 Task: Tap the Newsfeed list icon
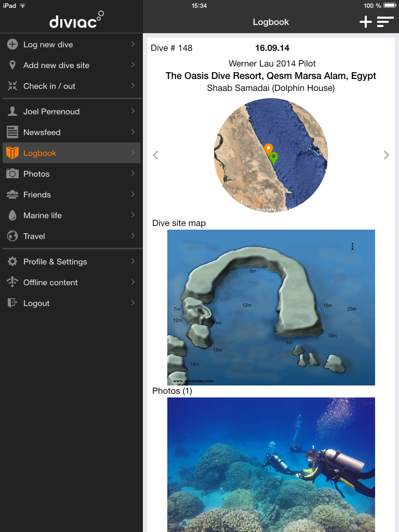click(12, 132)
